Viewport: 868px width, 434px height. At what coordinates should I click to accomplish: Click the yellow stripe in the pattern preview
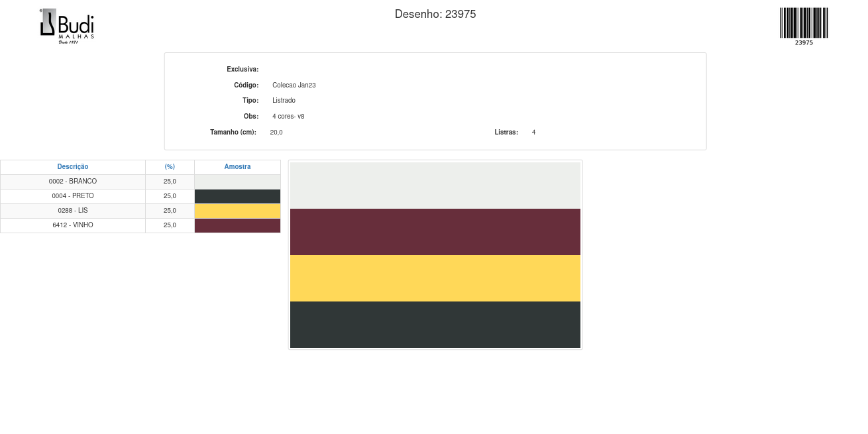tap(435, 278)
